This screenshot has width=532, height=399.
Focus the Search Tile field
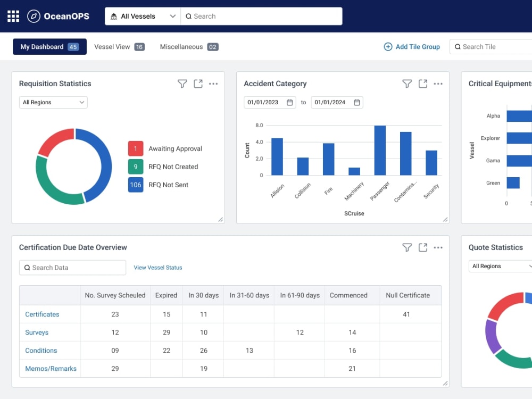[491, 47]
